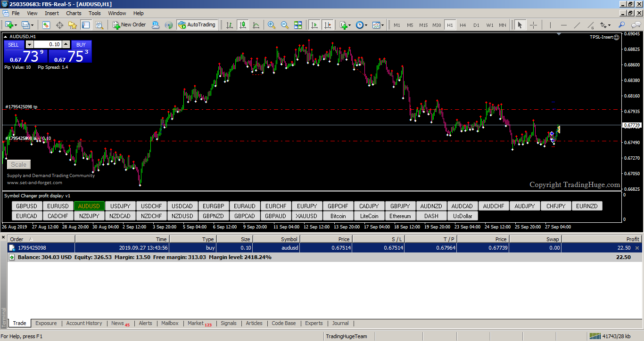Open the search magnifier icon

coord(622,25)
